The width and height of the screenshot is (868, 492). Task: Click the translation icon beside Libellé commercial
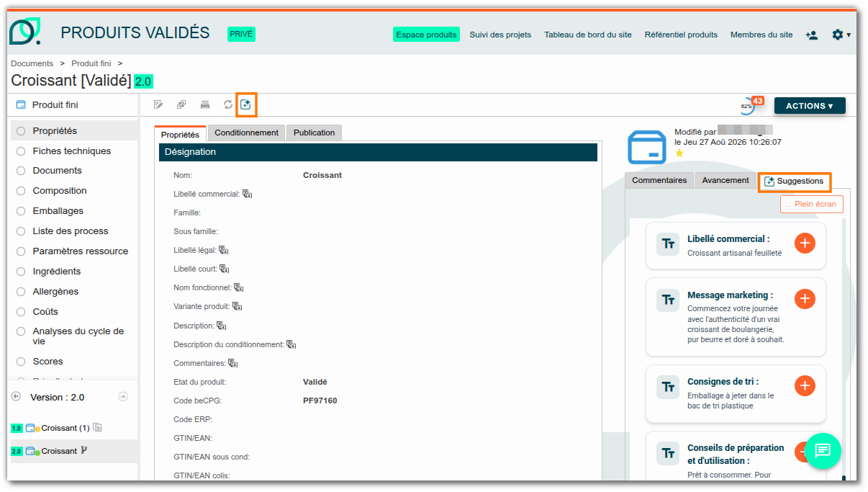[x=247, y=194]
